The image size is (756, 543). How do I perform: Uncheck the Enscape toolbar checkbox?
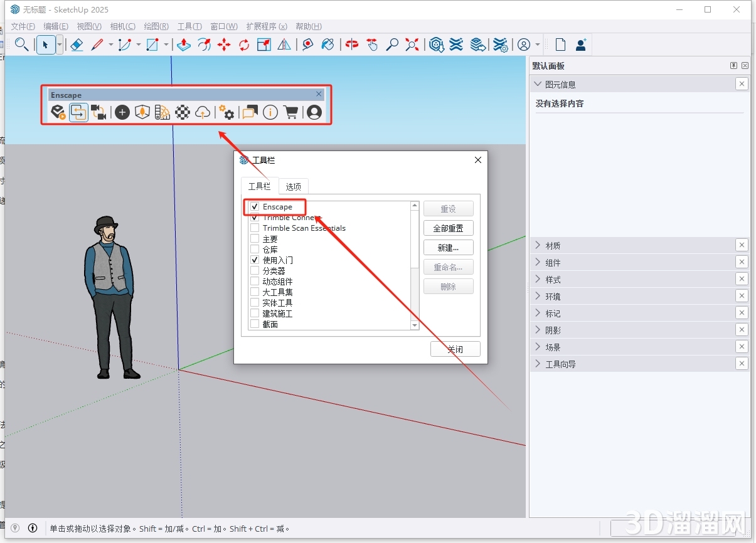[x=255, y=206]
